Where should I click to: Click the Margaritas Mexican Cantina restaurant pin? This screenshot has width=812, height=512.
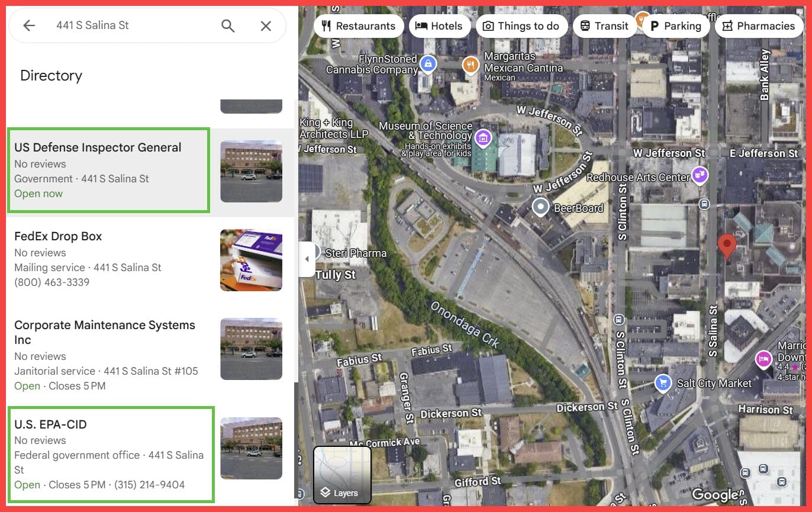coord(471,64)
